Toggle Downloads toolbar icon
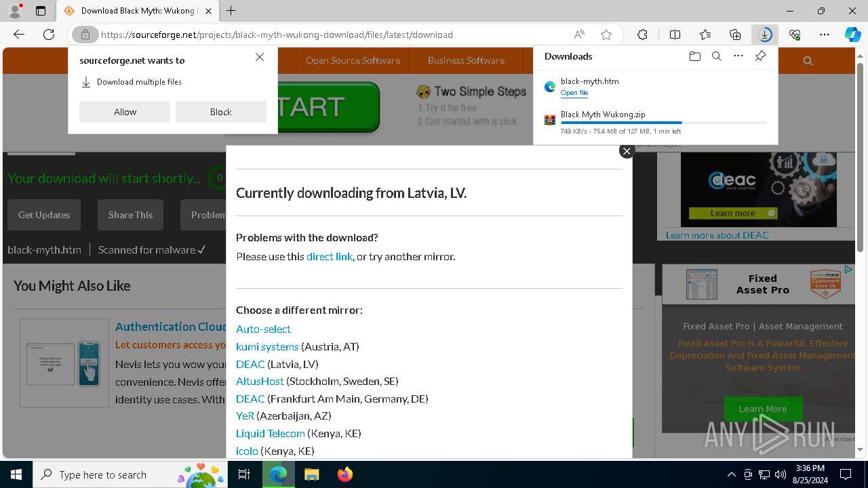The height and width of the screenshot is (488, 868). point(765,35)
